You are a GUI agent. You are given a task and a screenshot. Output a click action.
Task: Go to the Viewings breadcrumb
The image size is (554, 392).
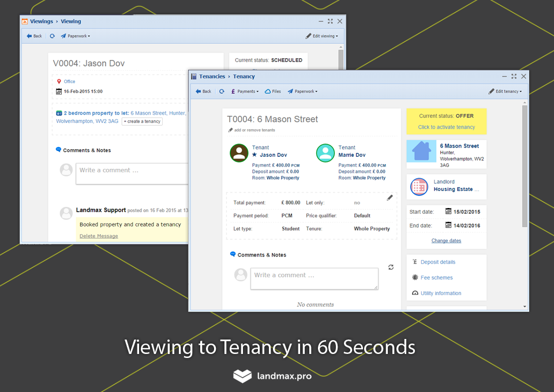coord(42,21)
